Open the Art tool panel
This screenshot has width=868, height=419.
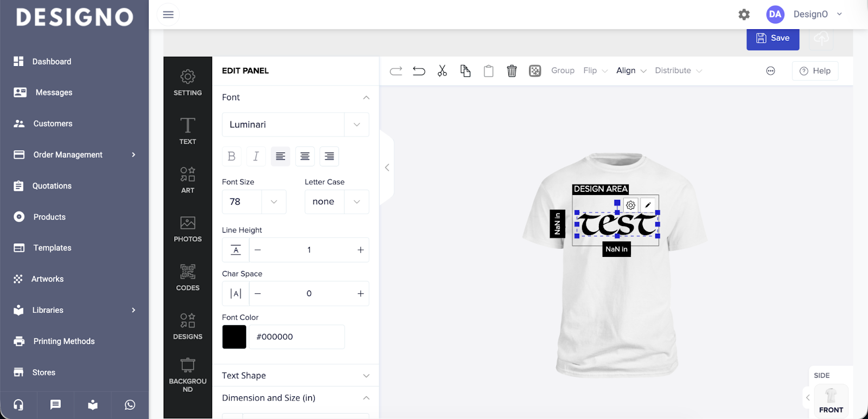[188, 179]
